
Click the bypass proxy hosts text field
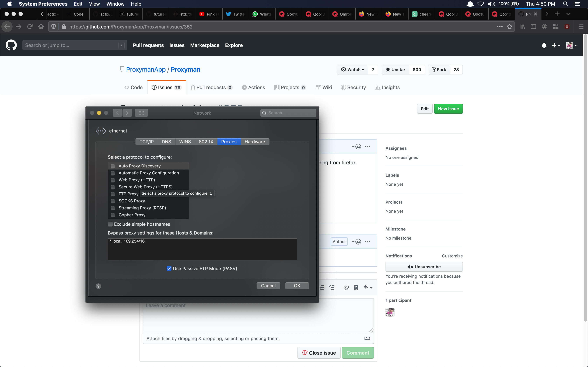point(202,250)
